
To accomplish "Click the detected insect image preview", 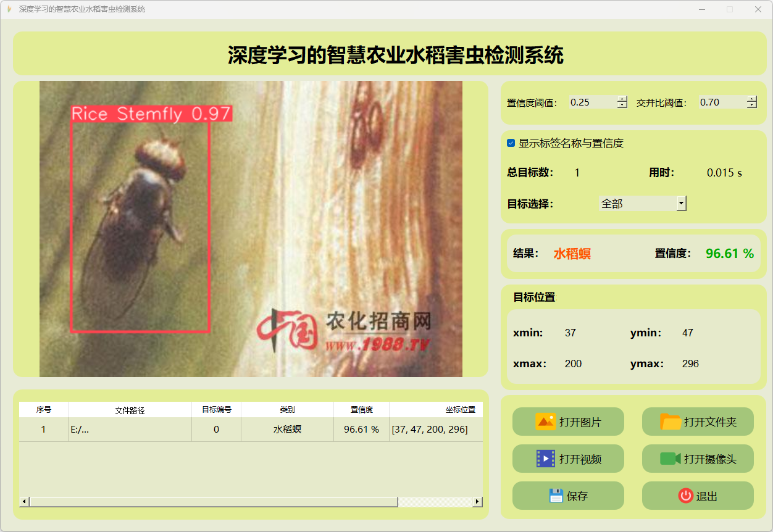I will point(251,229).
